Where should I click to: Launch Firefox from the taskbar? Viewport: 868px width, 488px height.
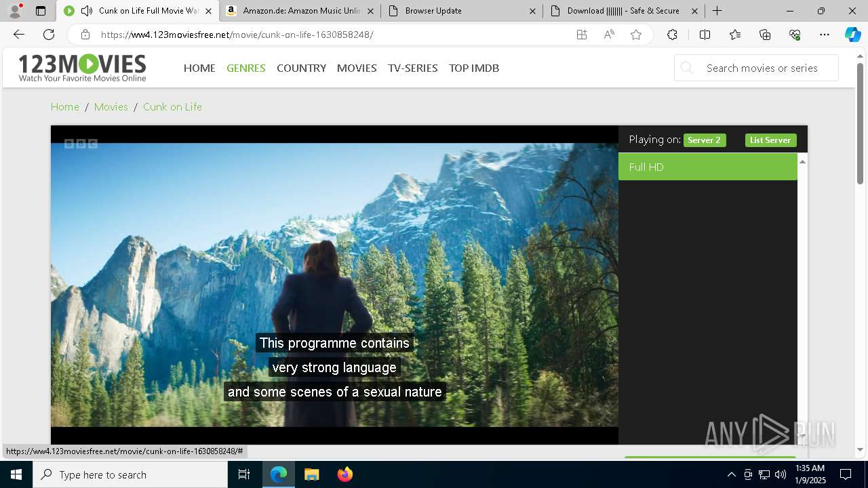(x=344, y=474)
